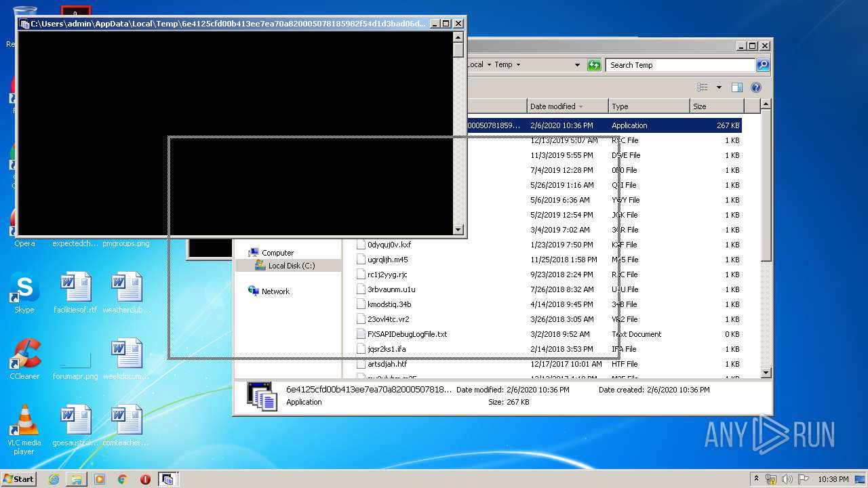Open Skype desktop shortcut
The width and height of the screenshot is (868, 488).
(24, 293)
